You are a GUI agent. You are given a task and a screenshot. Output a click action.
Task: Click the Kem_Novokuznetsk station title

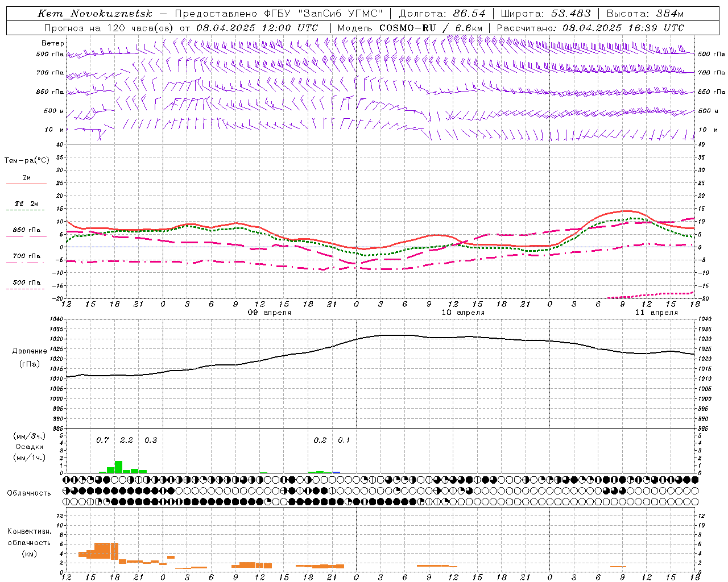pyautogui.click(x=95, y=14)
